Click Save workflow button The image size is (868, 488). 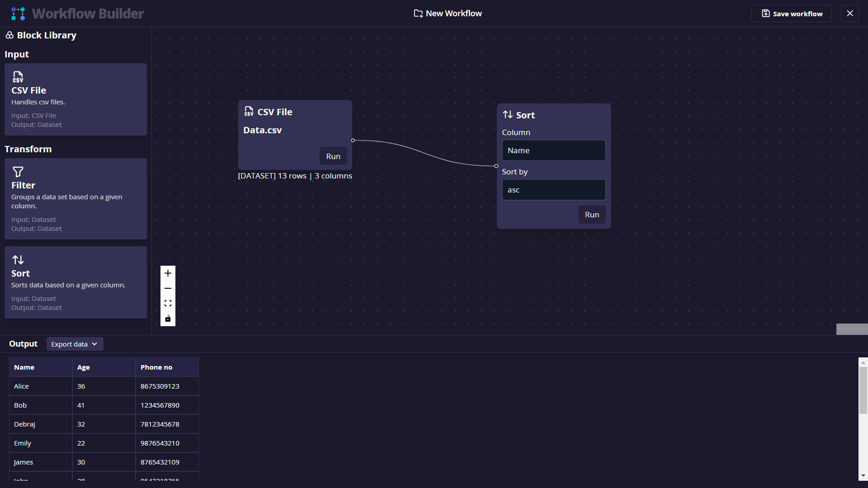click(x=791, y=14)
